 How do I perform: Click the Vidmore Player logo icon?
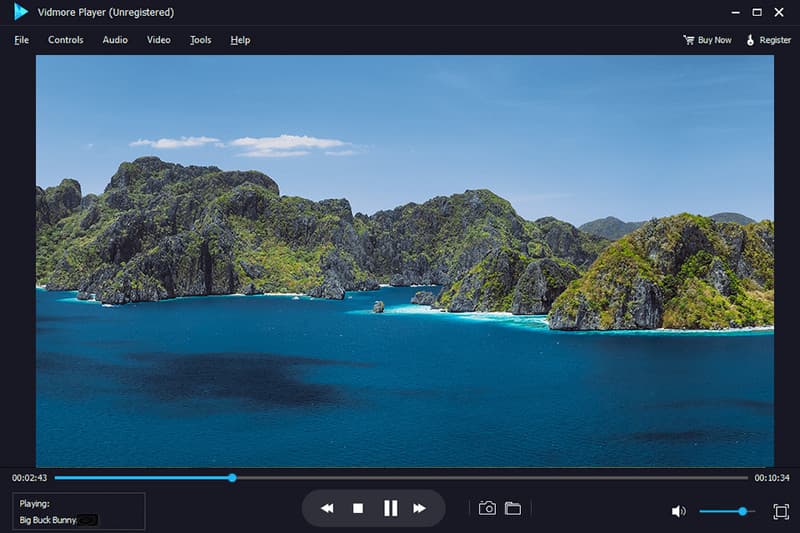21,12
